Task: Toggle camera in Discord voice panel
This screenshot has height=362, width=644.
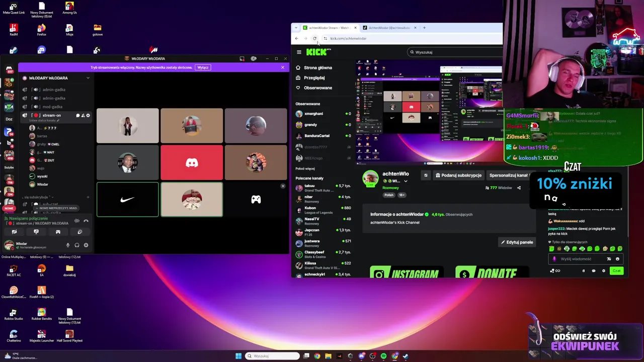Action: click(14, 232)
